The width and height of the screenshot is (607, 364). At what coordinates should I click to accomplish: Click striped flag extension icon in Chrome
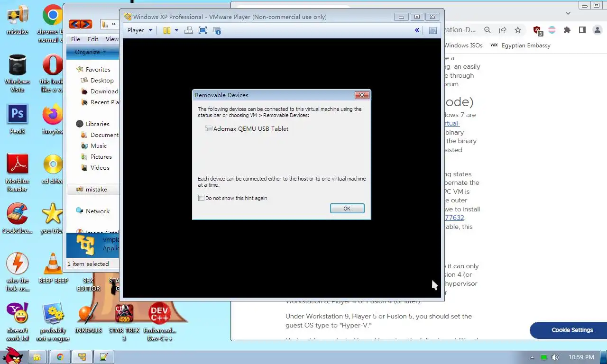[x=552, y=30]
